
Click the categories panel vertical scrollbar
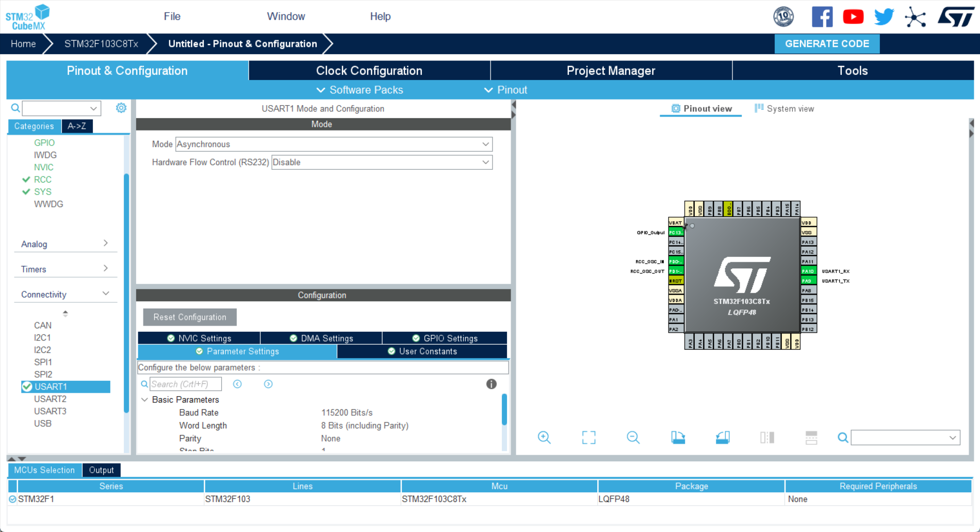click(x=126, y=293)
